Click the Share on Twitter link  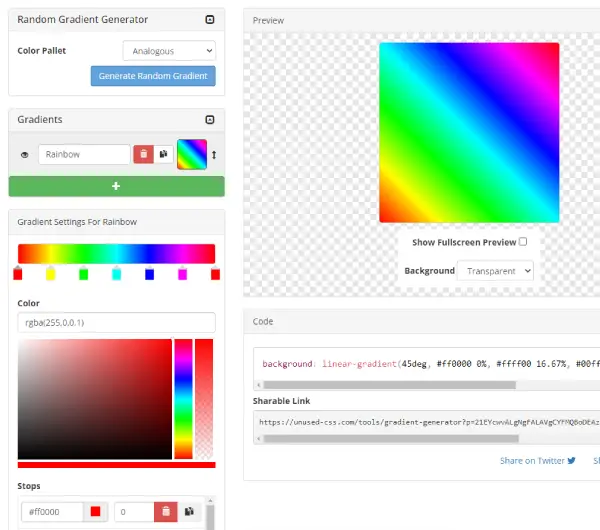(538, 461)
